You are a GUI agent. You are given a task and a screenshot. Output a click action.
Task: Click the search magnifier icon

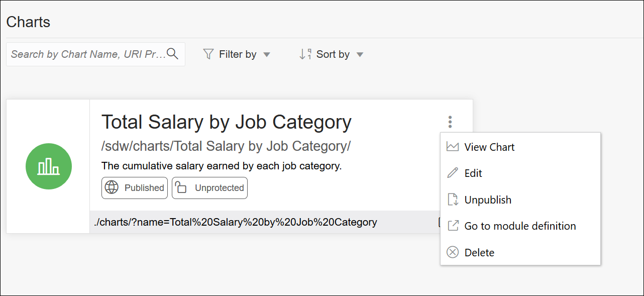(x=172, y=54)
